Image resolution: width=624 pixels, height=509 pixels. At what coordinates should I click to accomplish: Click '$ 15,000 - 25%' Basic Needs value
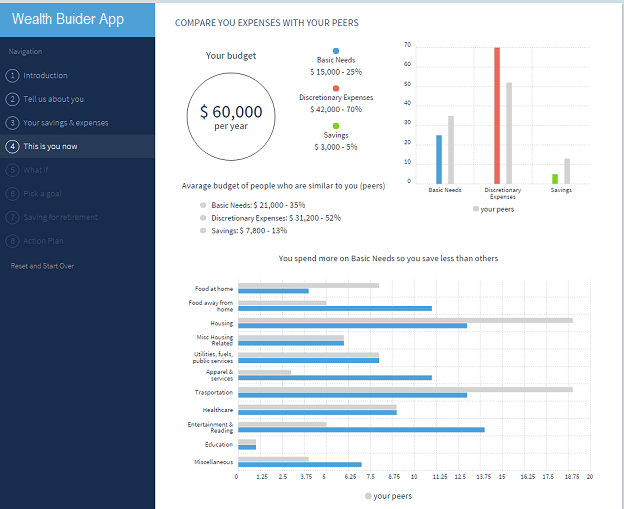pos(336,72)
